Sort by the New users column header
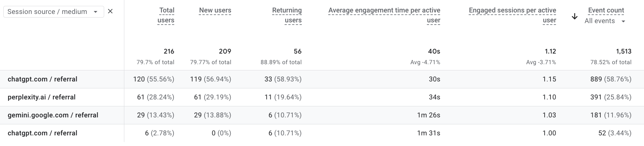 click(215, 11)
